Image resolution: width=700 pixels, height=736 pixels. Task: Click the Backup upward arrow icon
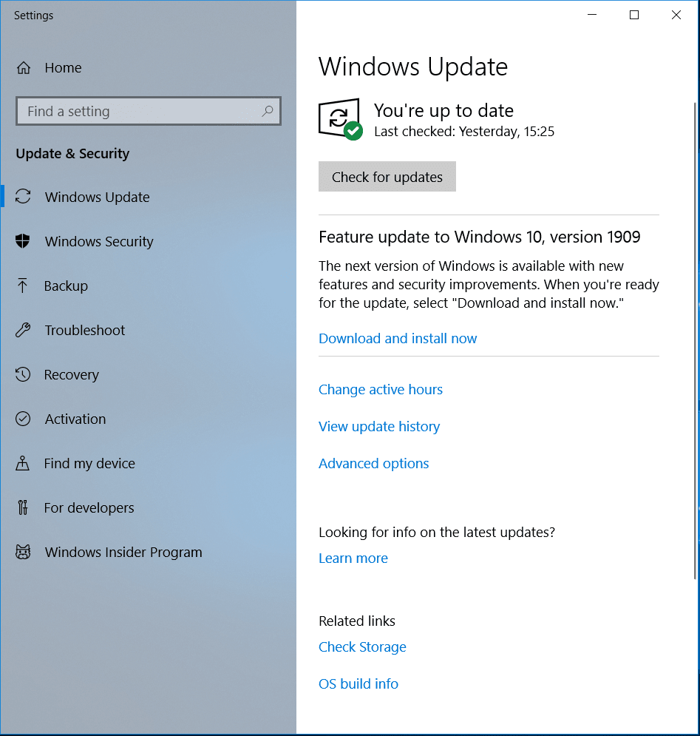(22, 286)
